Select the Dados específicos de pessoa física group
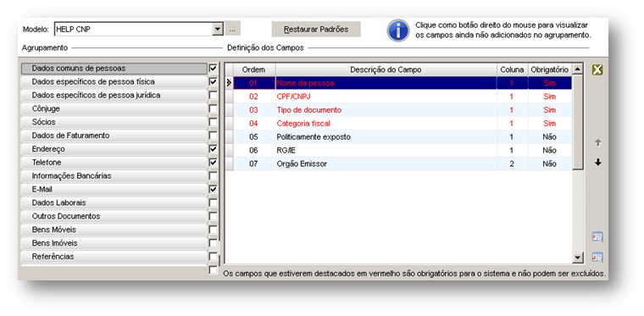 click(114, 81)
